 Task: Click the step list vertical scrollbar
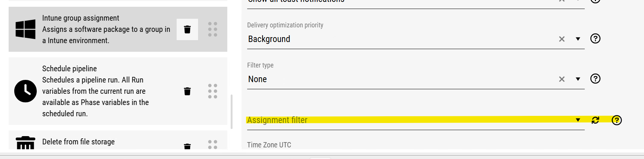click(231, 111)
